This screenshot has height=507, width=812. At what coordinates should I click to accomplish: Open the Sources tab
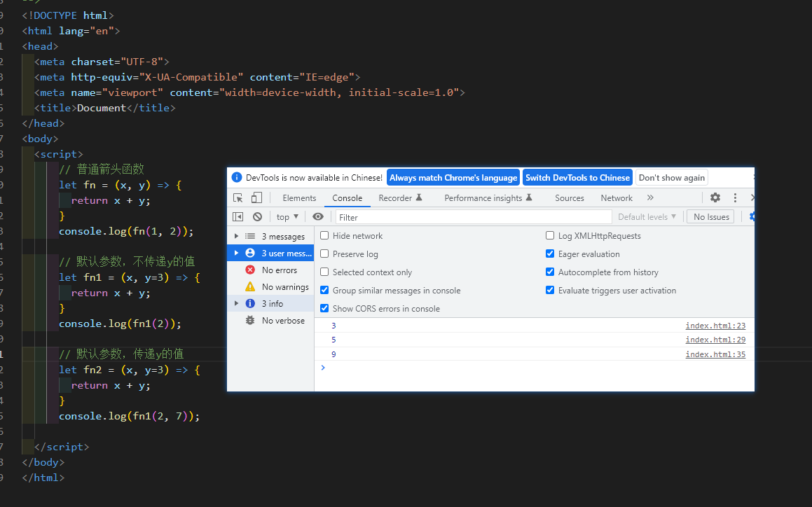click(569, 198)
